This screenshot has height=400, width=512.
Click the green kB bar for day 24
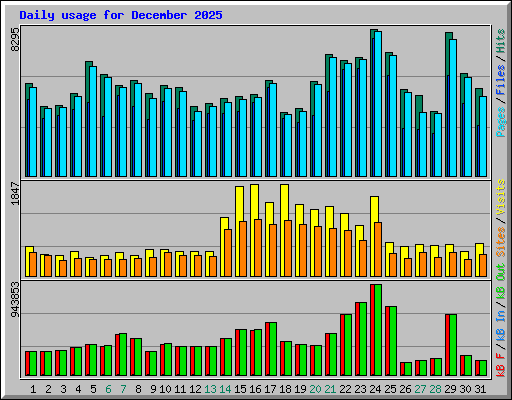coord(378,330)
